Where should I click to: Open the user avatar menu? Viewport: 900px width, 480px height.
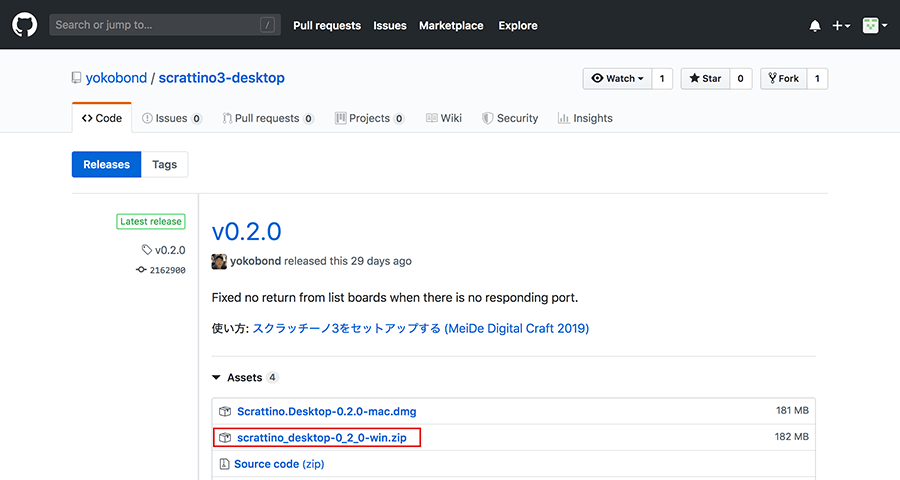coord(874,26)
